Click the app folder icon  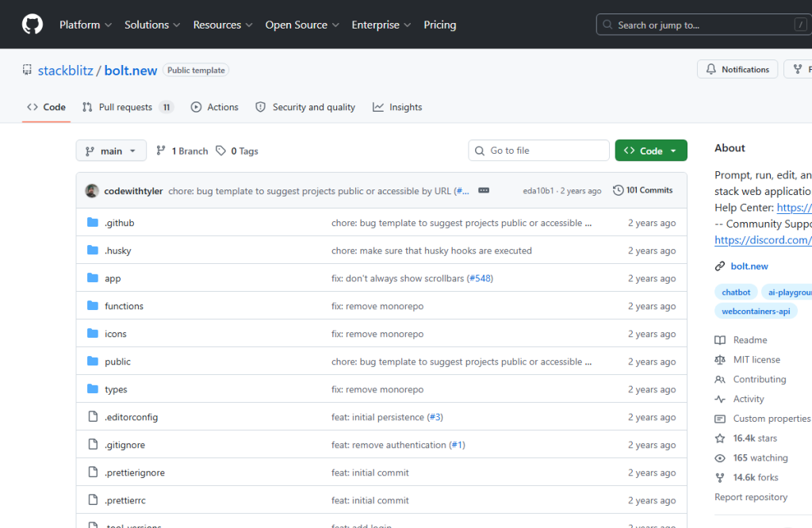93,278
